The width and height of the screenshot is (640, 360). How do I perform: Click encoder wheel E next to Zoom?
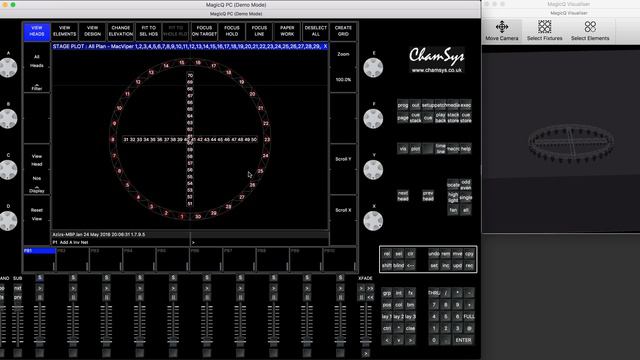click(373, 67)
